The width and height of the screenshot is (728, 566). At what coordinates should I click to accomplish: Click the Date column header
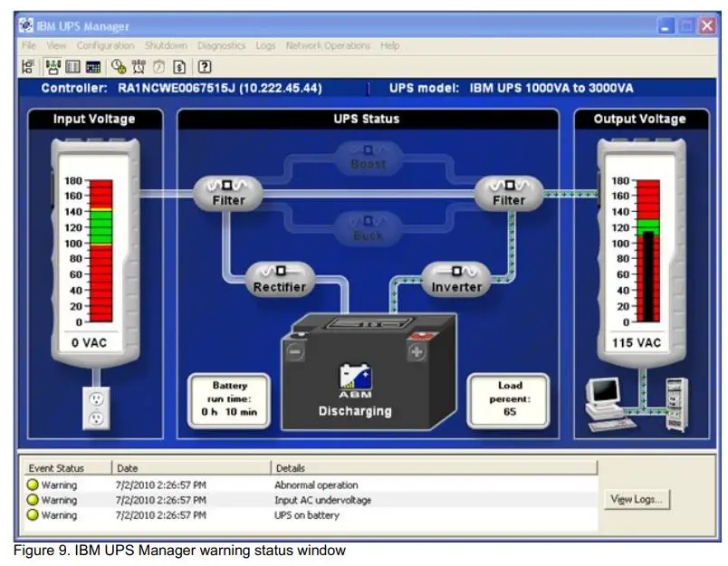(x=191, y=467)
